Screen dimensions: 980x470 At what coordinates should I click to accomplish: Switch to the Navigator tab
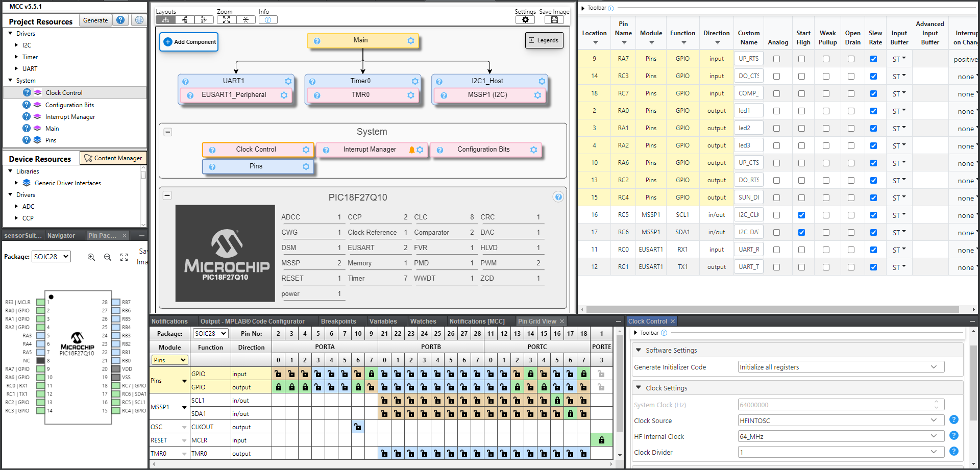tap(61, 236)
